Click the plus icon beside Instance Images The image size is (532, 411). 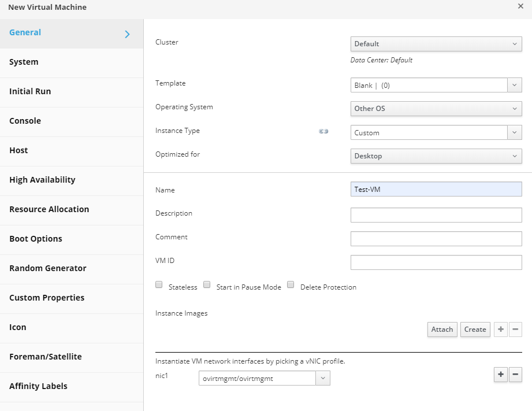(501, 329)
